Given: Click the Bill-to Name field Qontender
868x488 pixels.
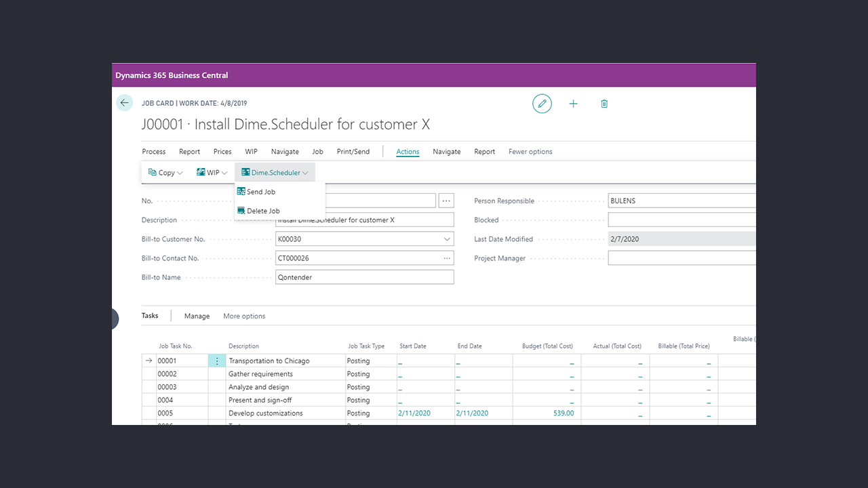Looking at the screenshot, I should click(365, 277).
